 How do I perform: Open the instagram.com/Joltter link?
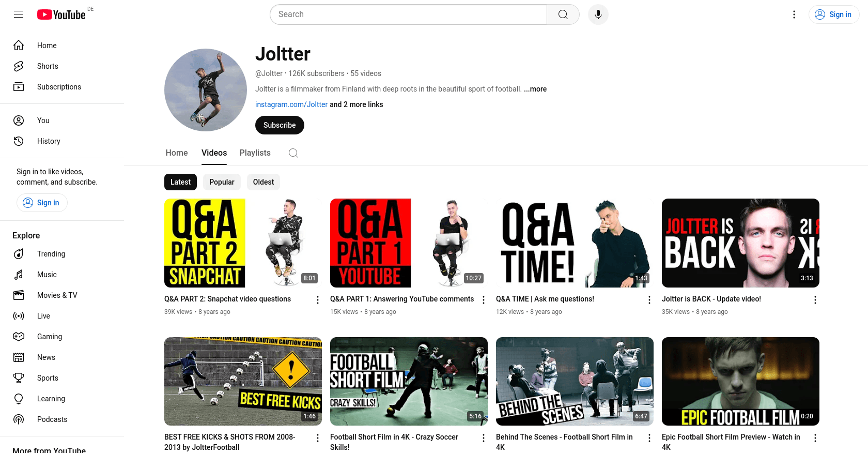point(291,104)
